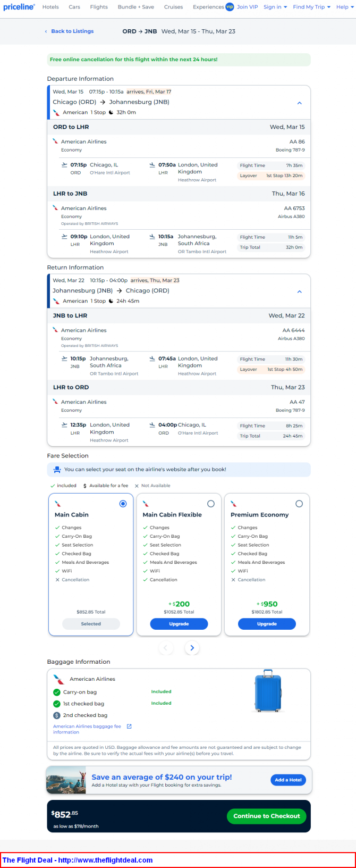Open the Flights menu item

tap(99, 7)
